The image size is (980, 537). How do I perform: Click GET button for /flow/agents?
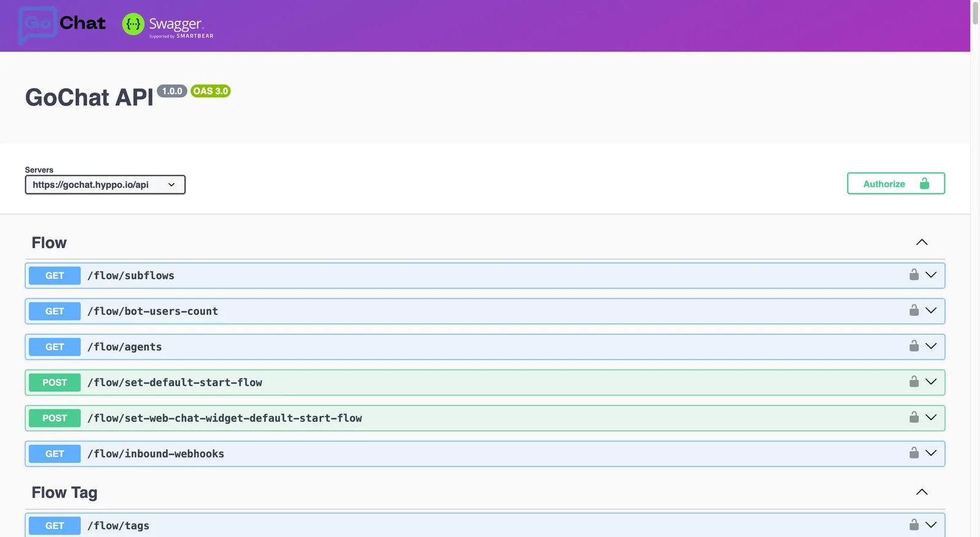[x=55, y=347]
